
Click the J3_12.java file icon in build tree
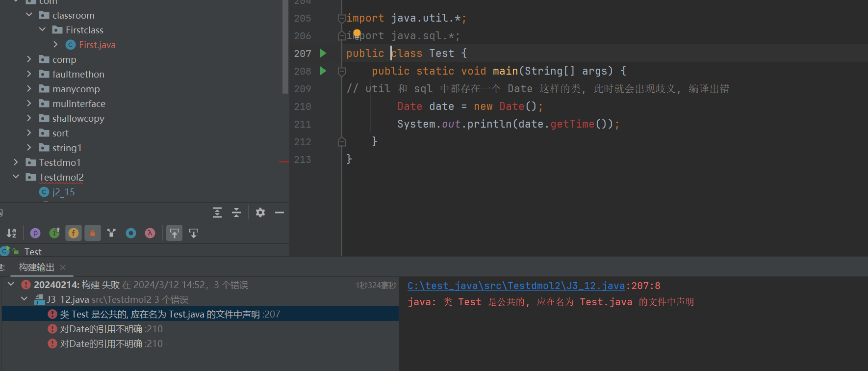[39, 299]
